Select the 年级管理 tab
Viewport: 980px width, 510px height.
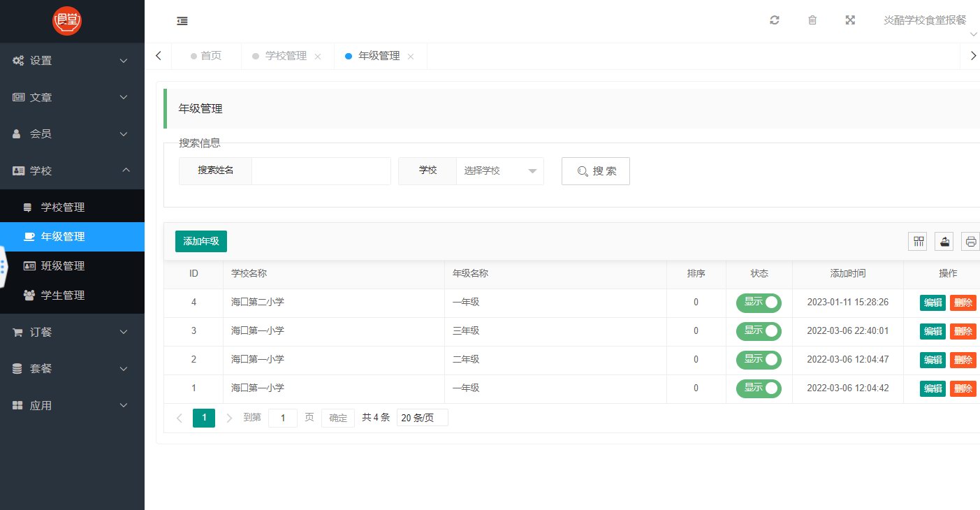pos(379,56)
